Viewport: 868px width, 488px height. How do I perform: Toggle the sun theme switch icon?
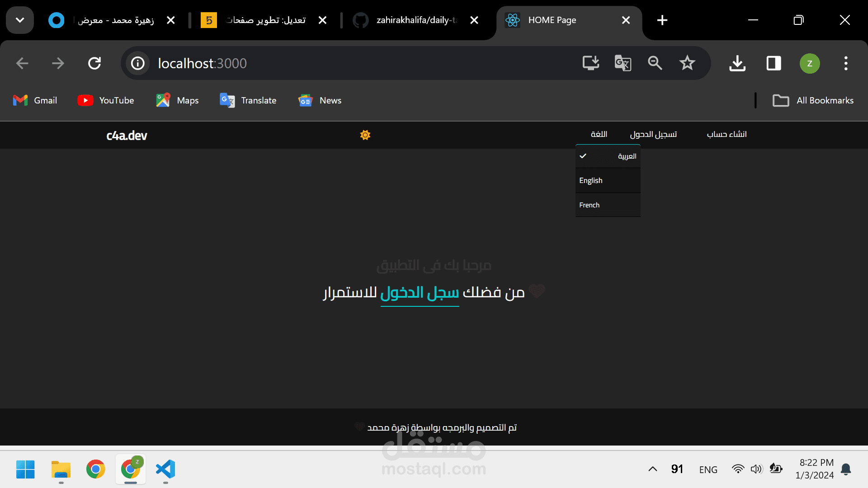click(x=365, y=135)
